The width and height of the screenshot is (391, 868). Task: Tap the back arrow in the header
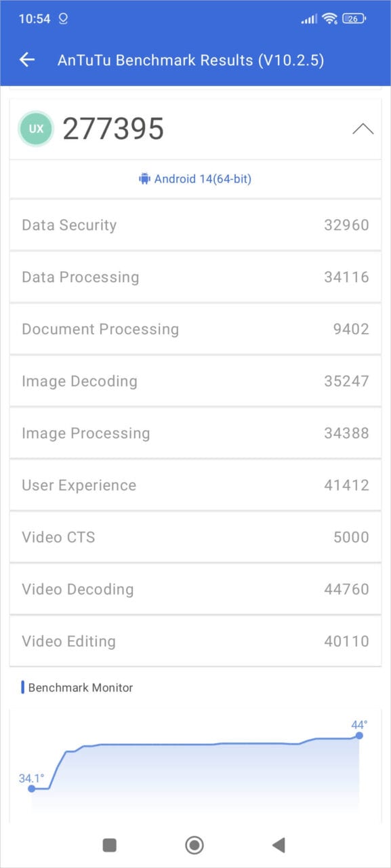click(x=27, y=60)
